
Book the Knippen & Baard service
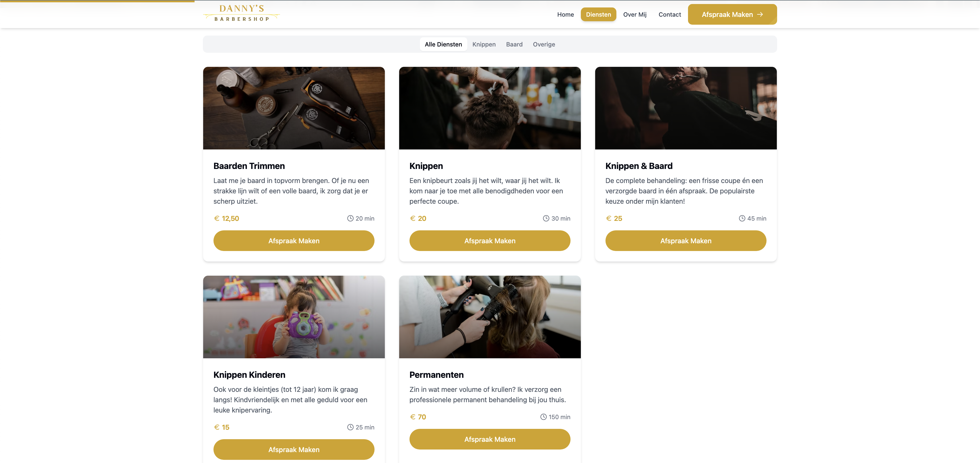[x=685, y=241]
